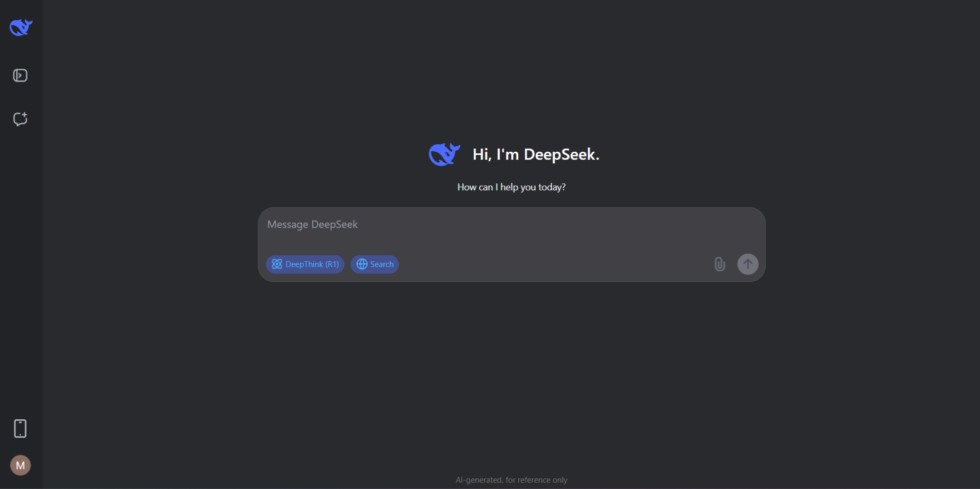
Task: Click the 'Hi, I'm DeepSeek.' heading
Action: click(536, 154)
